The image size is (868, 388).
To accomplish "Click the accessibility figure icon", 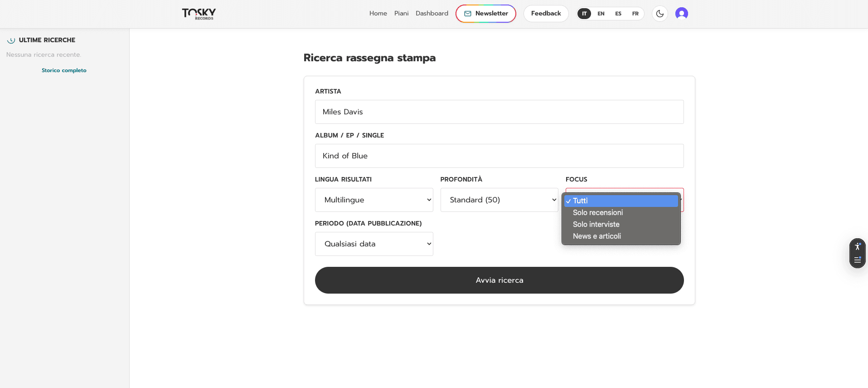I will (x=857, y=246).
